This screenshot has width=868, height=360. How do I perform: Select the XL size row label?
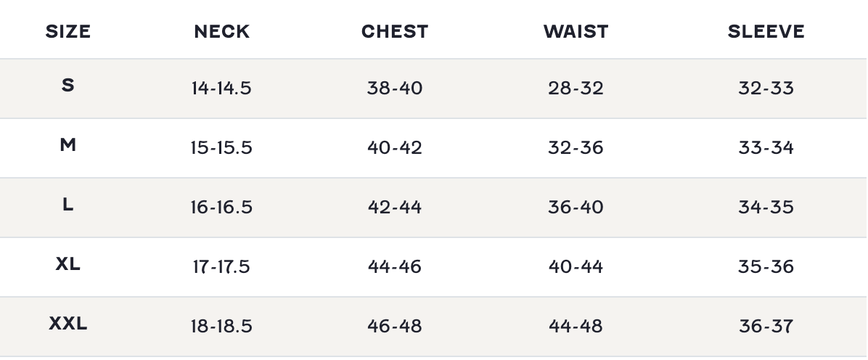68,264
